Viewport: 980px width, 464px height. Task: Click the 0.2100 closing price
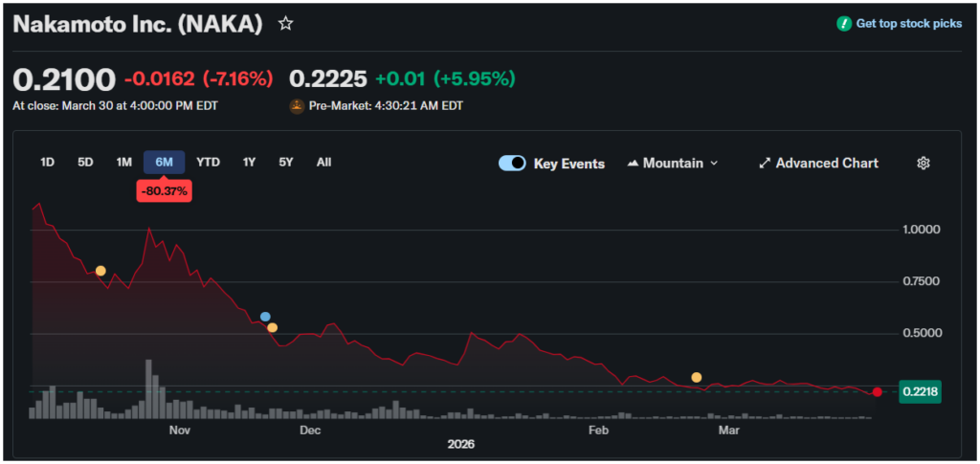coord(64,80)
